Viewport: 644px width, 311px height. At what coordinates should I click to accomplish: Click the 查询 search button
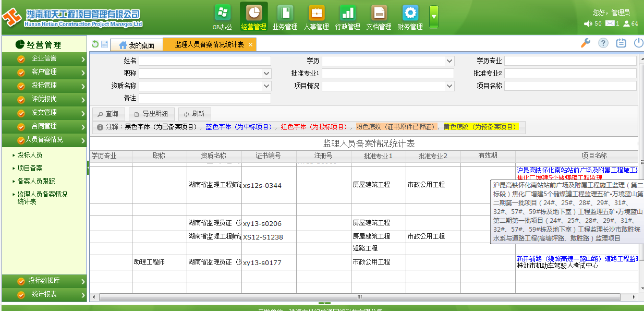(x=108, y=114)
